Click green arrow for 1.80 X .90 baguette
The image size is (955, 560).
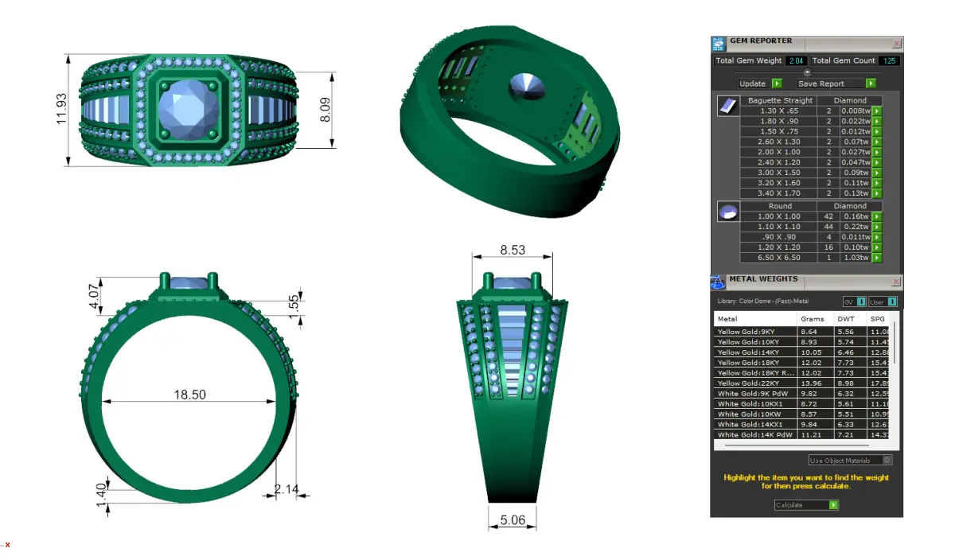[878, 122]
